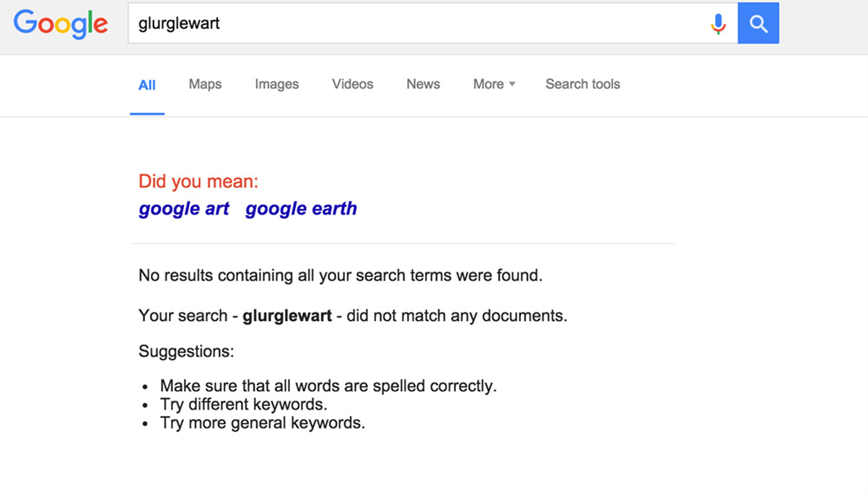The width and height of the screenshot is (868, 494).
Task: Open Search tools options
Action: tap(582, 84)
